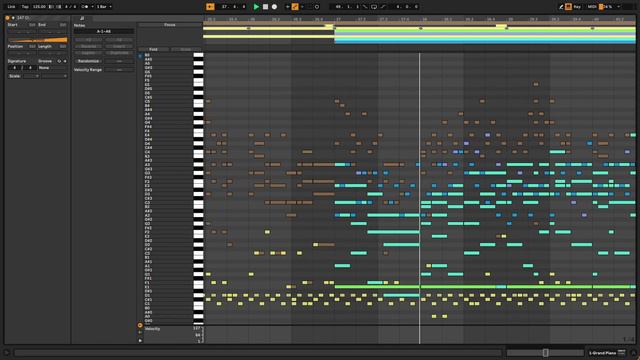
Task: Click the Link button
Action: pyautogui.click(x=11, y=7)
